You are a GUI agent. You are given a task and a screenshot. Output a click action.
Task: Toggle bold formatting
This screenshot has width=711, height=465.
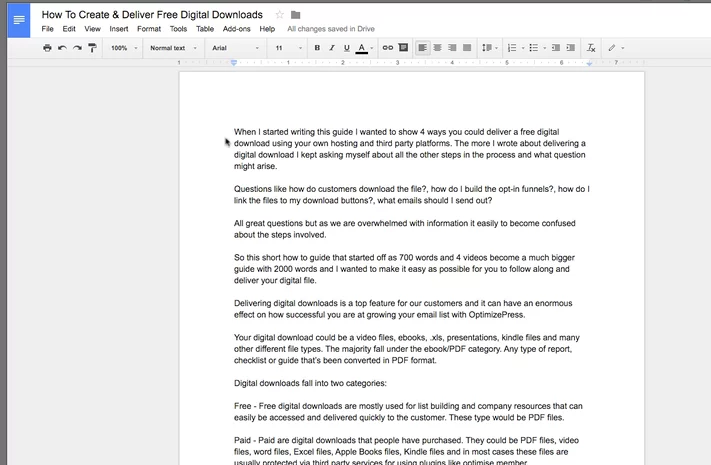point(317,48)
